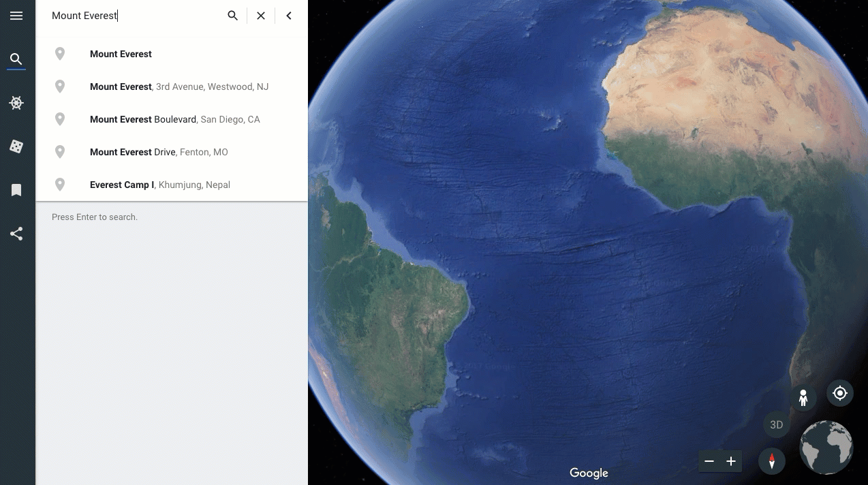The width and height of the screenshot is (868, 485).
Task: Click the compass to reset north
Action: 772,461
